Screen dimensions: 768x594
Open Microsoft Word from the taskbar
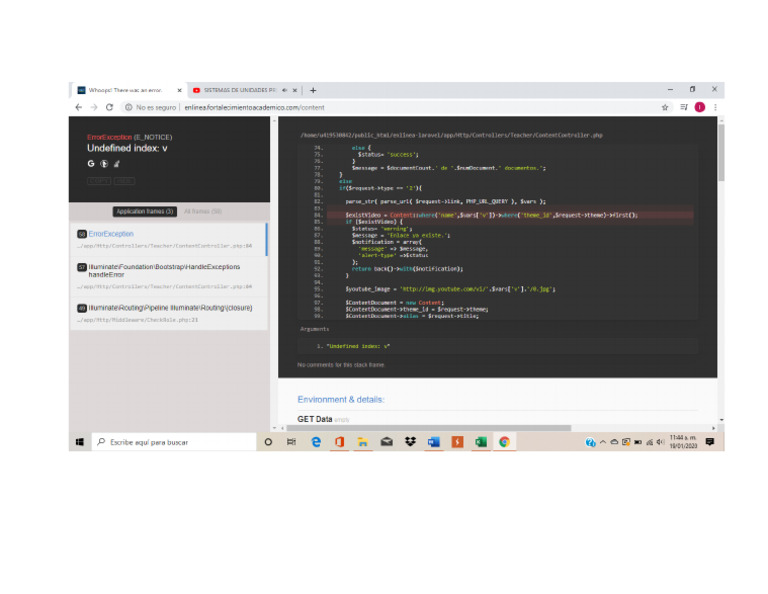(x=434, y=442)
